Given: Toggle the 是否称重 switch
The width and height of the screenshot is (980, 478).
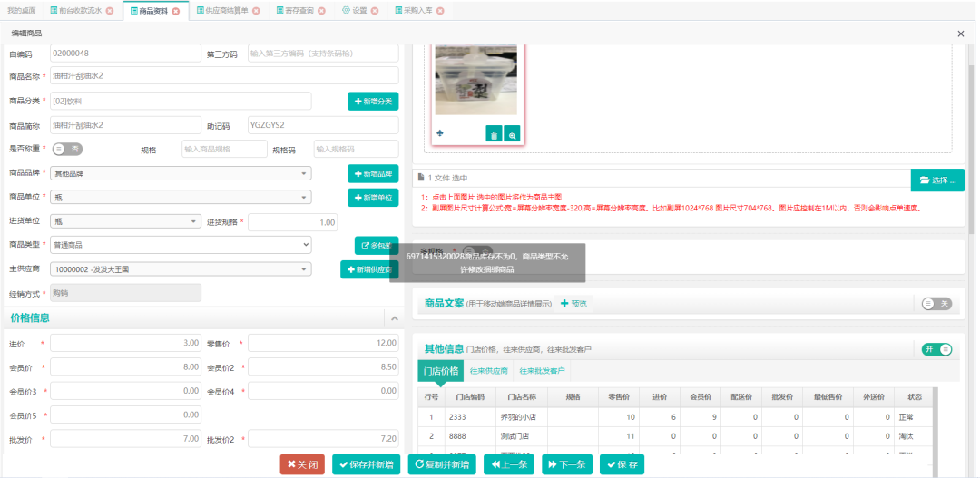Looking at the screenshot, I should [67, 149].
